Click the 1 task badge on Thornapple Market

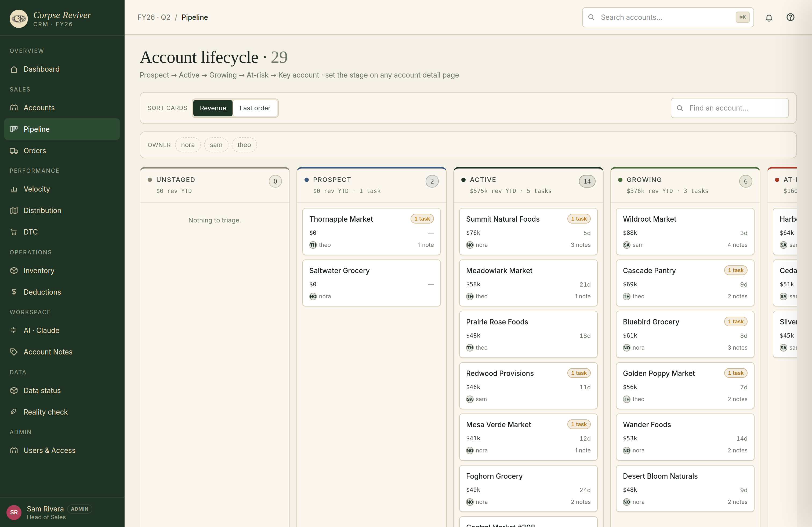tap(422, 219)
